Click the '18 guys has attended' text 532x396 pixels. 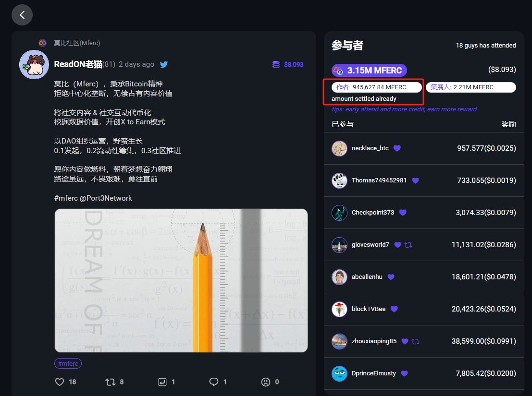(x=486, y=46)
